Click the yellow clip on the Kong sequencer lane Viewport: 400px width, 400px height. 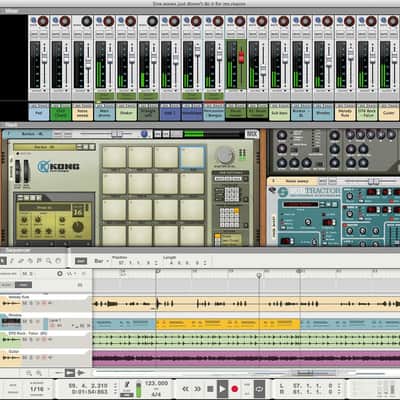tap(228, 324)
